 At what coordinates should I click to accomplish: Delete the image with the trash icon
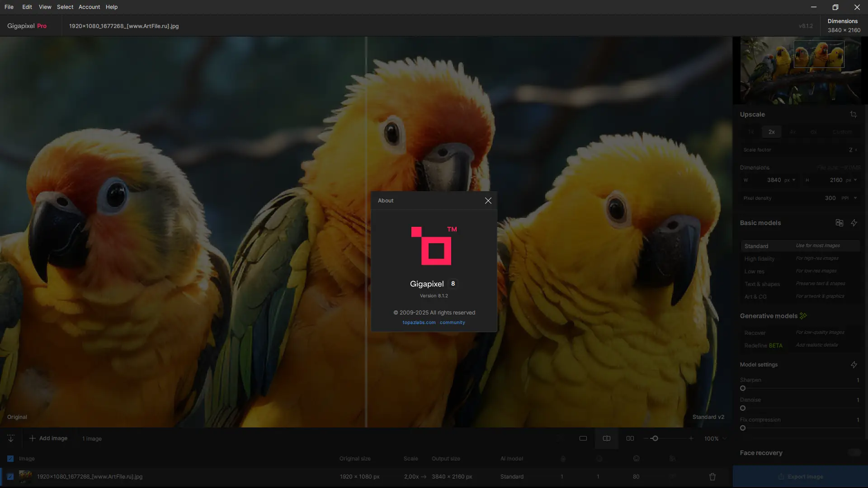pos(712,477)
